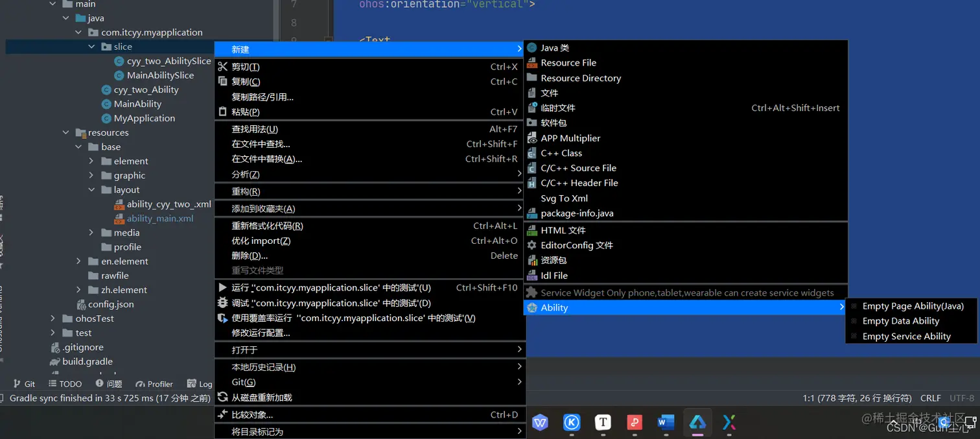Click the bug icon for 调试 tests

coord(222,303)
